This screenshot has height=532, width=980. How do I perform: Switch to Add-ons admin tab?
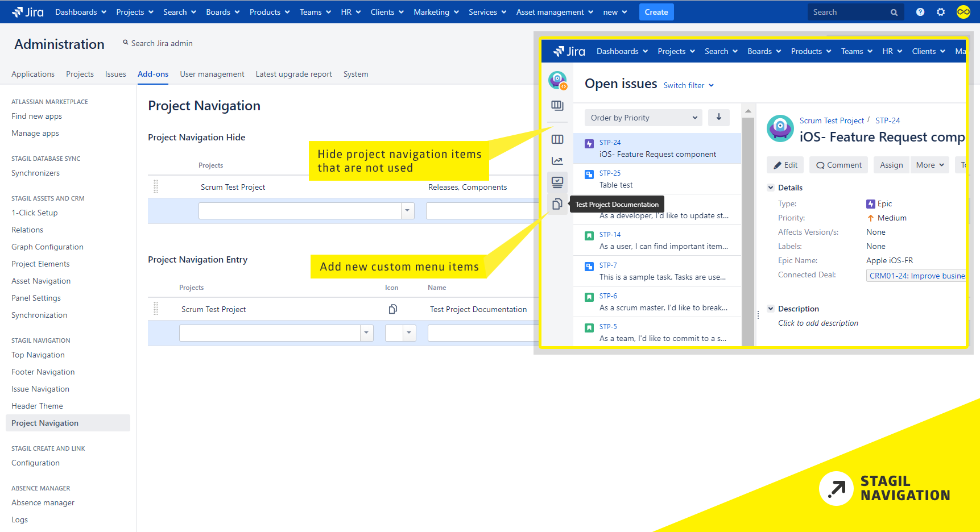pyautogui.click(x=153, y=74)
